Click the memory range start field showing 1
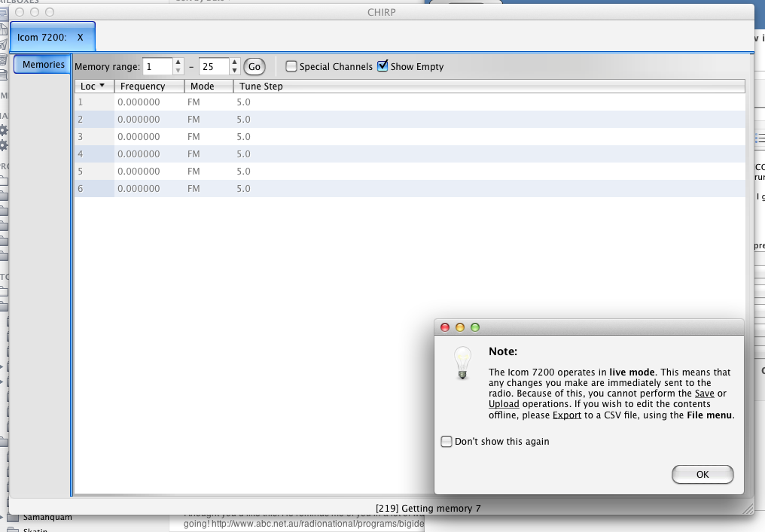 tap(157, 67)
